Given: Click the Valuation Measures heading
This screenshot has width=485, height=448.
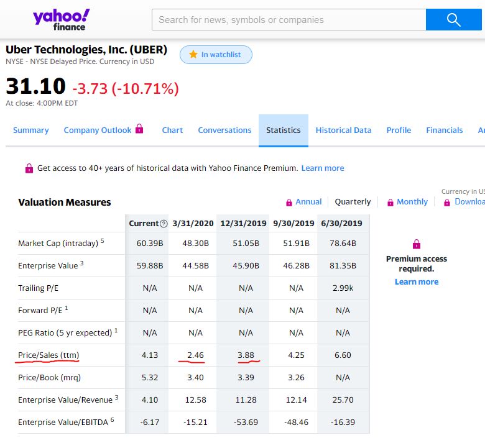Looking at the screenshot, I should 64,202.
